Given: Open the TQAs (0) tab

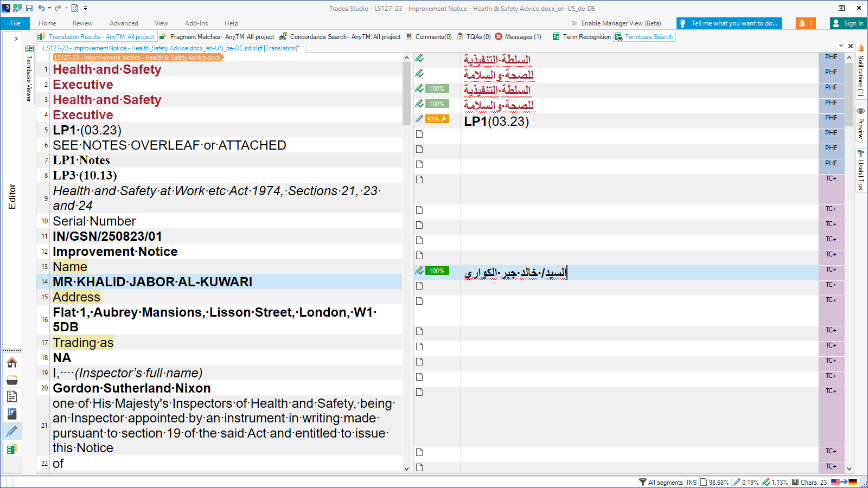Looking at the screenshot, I should pyautogui.click(x=474, y=37).
